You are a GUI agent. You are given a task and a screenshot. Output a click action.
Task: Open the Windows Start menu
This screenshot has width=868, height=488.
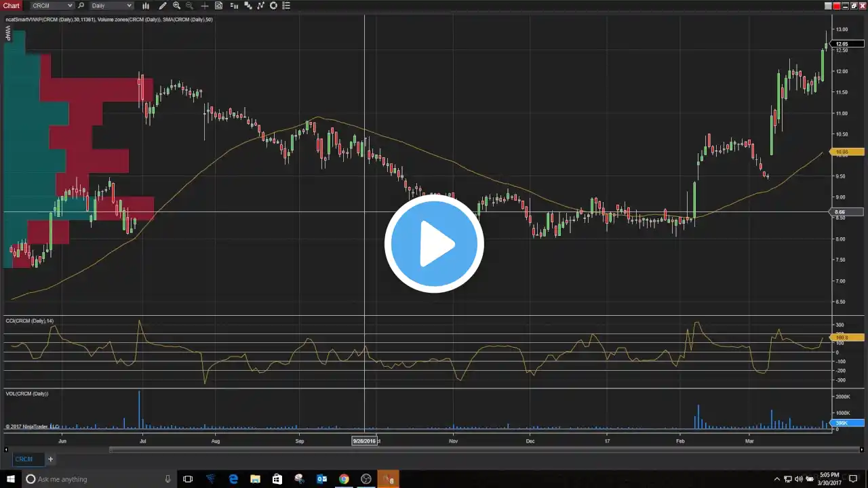(9, 479)
